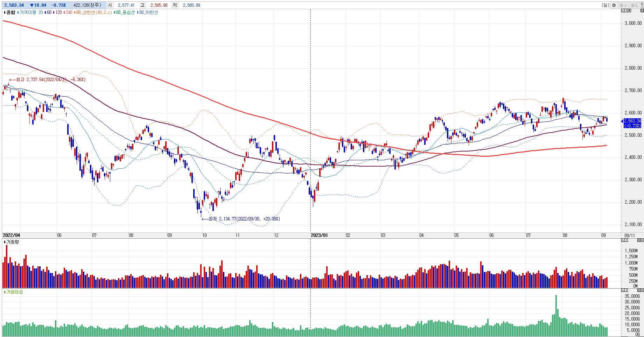Close the 거래대금 panel
Image resolution: width=644 pixels, height=337 pixels.
tap(642, 290)
